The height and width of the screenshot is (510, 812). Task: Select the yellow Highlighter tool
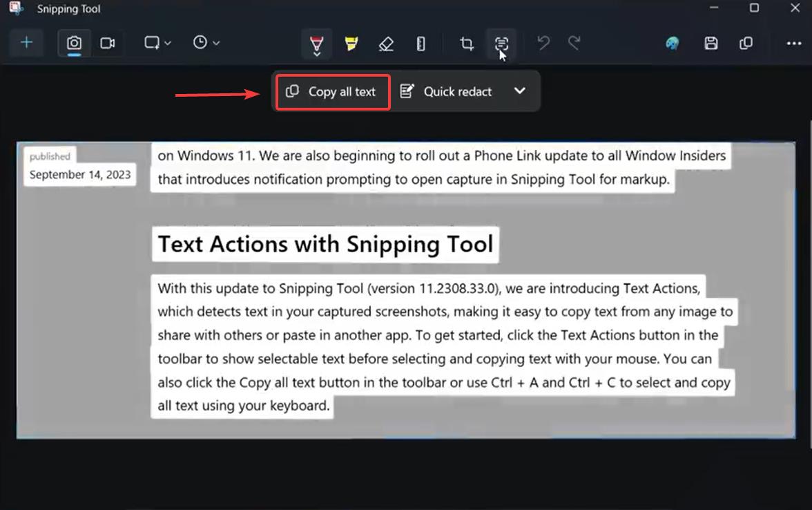point(351,44)
